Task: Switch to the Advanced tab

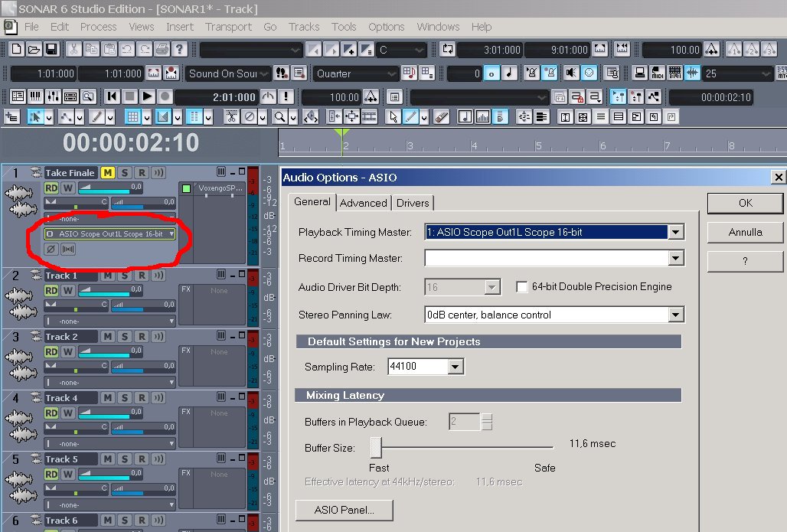Action: [364, 203]
